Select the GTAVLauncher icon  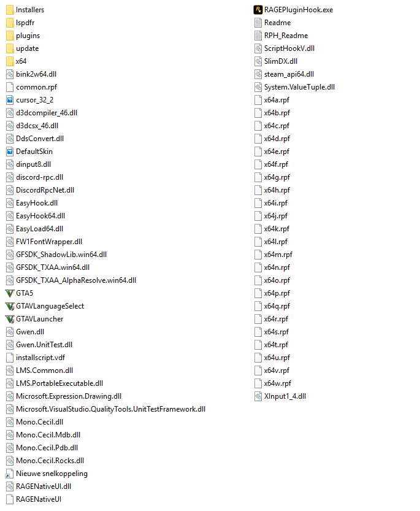[x=10, y=319]
